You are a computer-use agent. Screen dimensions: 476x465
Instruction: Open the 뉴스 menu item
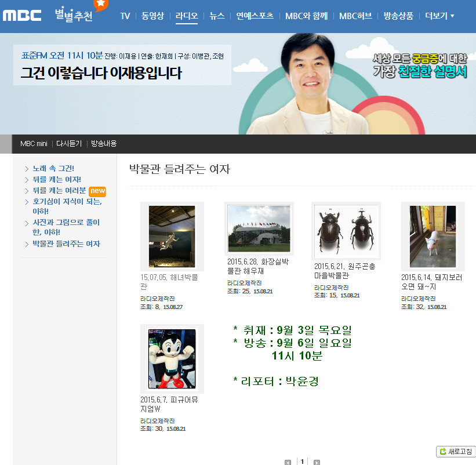pos(217,16)
